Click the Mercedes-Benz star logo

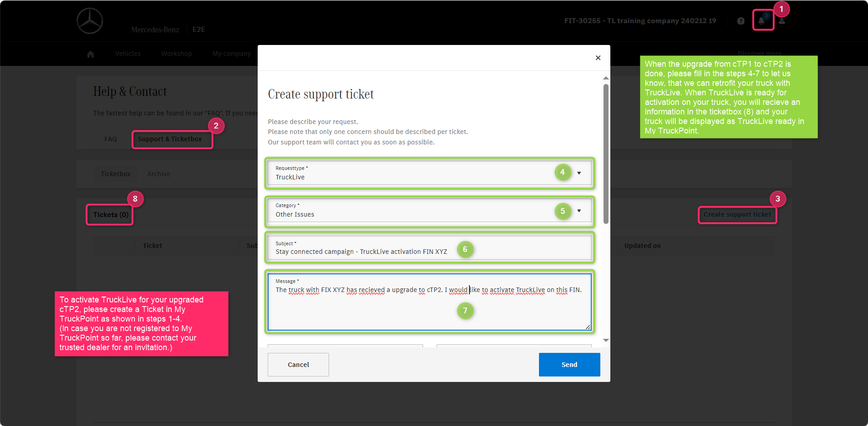coord(90,21)
